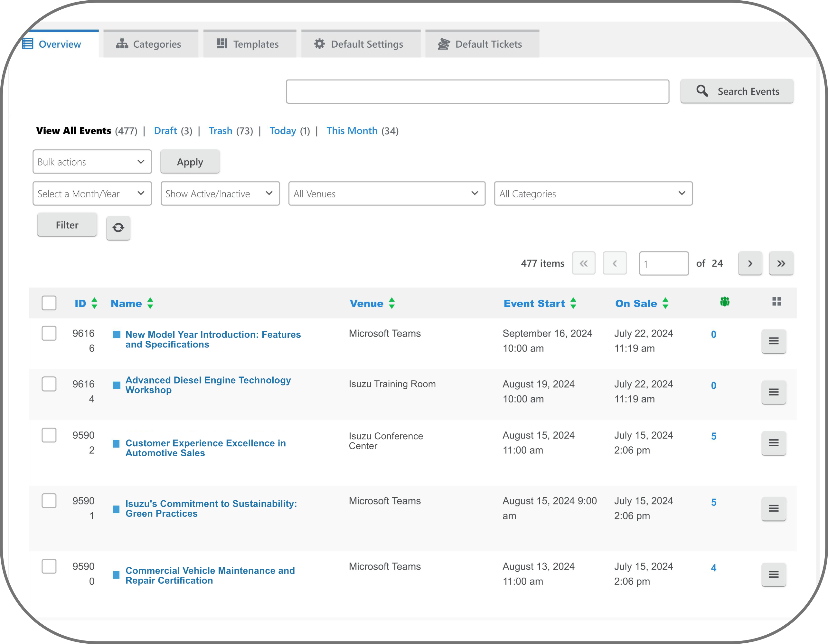Image resolution: width=828 pixels, height=644 pixels.
Task: Click the event search text field
Action: tap(477, 91)
